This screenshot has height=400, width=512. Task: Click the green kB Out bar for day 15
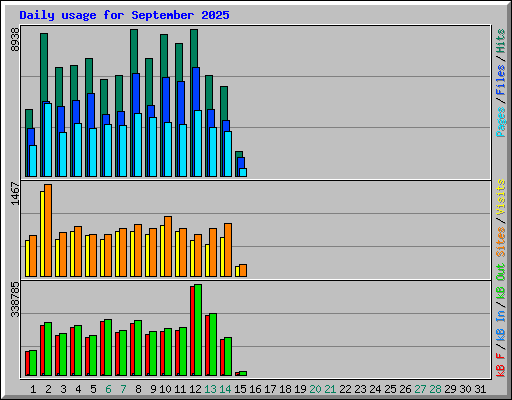tap(243, 373)
